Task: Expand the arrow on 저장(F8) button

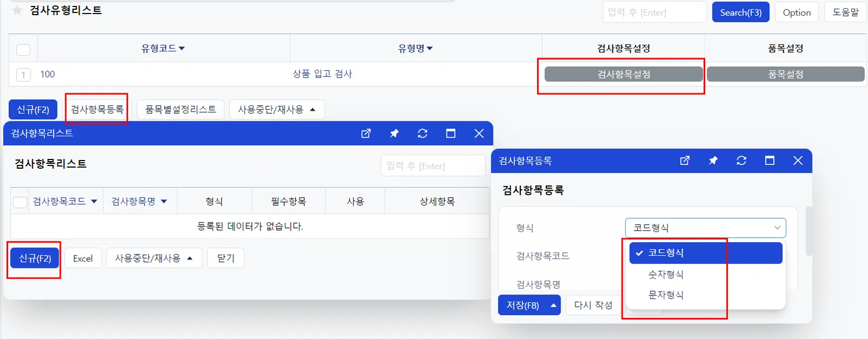Action: (x=553, y=305)
